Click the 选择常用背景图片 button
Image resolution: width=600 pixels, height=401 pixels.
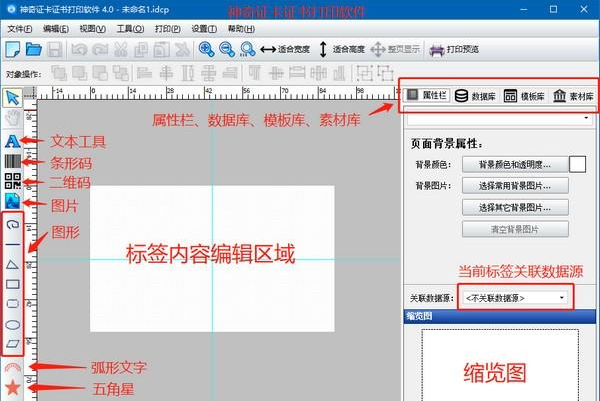(515, 186)
